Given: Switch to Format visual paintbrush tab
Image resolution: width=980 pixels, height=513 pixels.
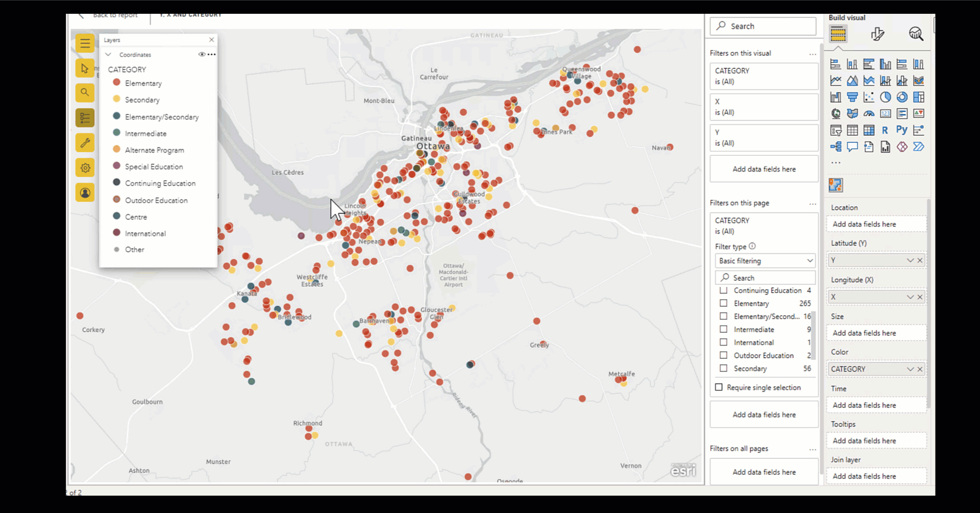Looking at the screenshot, I should click(x=877, y=34).
